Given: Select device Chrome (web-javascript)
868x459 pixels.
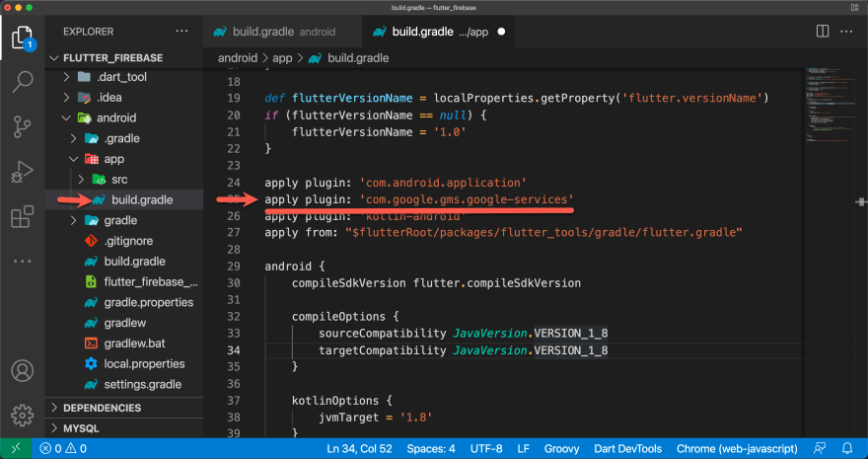Looking at the screenshot, I should (x=737, y=448).
